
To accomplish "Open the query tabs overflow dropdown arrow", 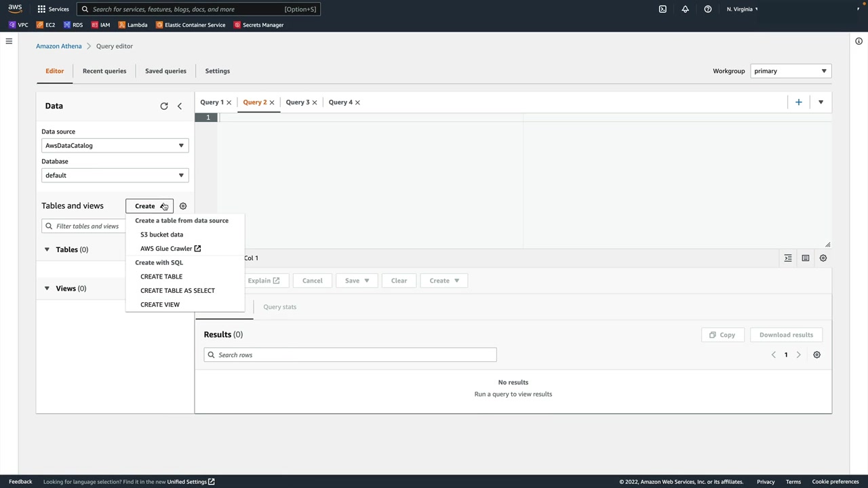I will point(821,102).
